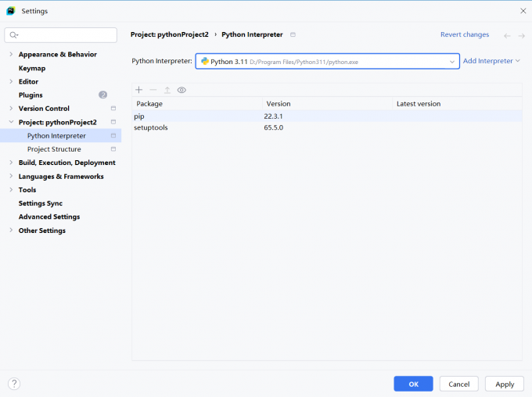This screenshot has width=532, height=397.
Task: Select Tools settings label
Action: coord(27,190)
